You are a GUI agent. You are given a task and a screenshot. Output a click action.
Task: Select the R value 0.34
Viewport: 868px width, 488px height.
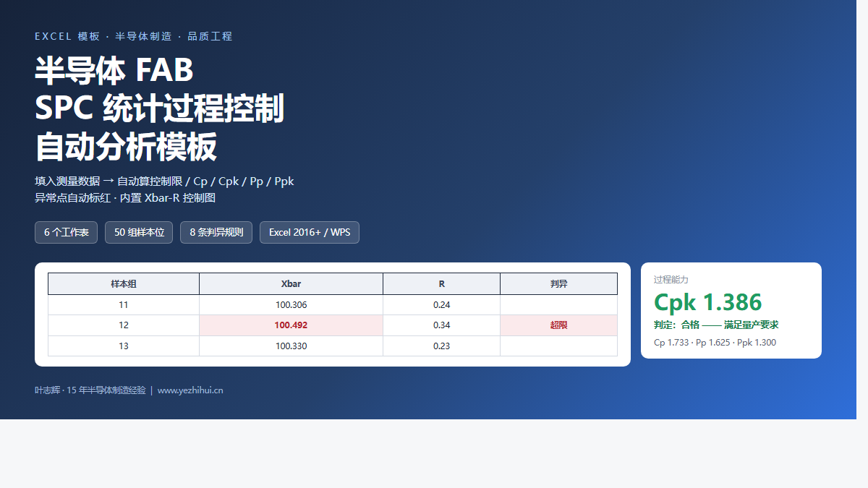pos(442,325)
